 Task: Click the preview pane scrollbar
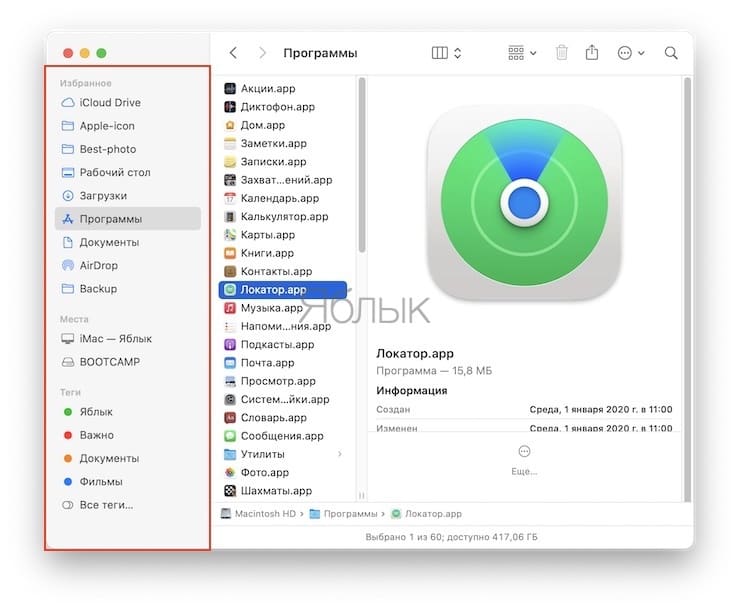688,289
